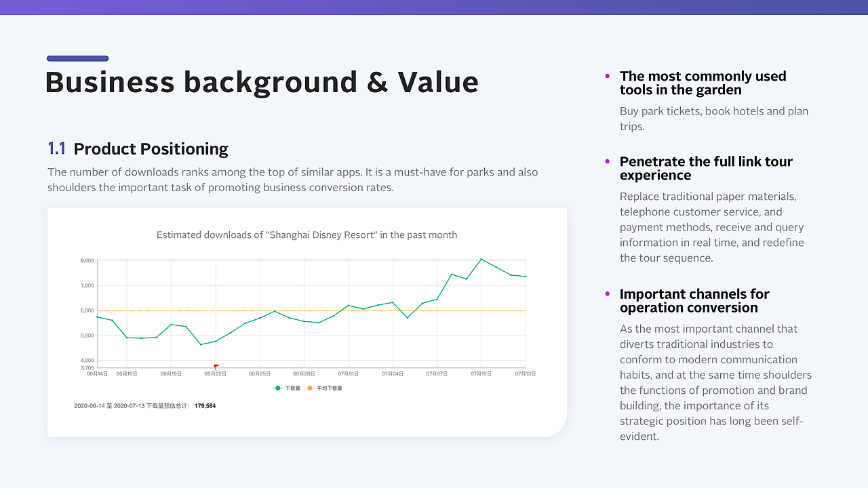Click the 06月14日 x-axis date label
Image resolution: width=868 pixels, height=488 pixels.
tap(97, 373)
